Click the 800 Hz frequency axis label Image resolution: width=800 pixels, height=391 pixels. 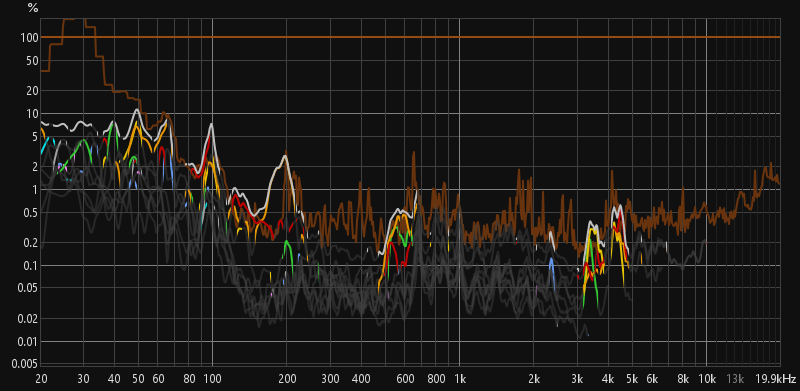point(436,379)
